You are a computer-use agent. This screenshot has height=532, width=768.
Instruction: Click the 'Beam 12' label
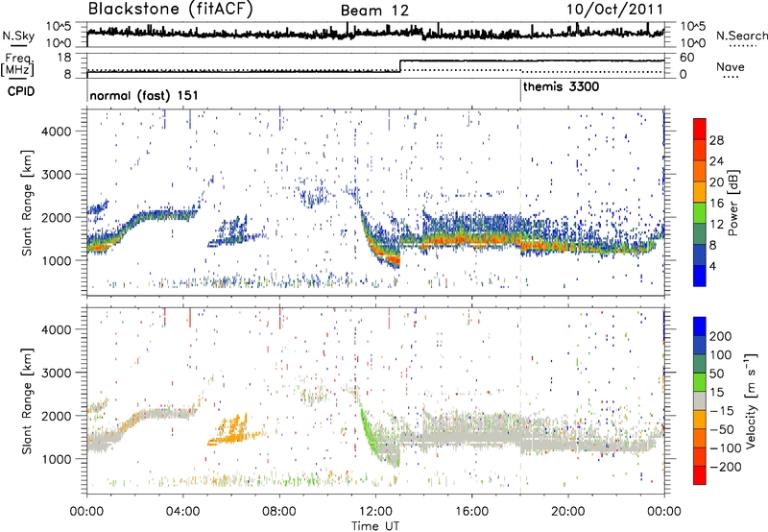pos(374,11)
